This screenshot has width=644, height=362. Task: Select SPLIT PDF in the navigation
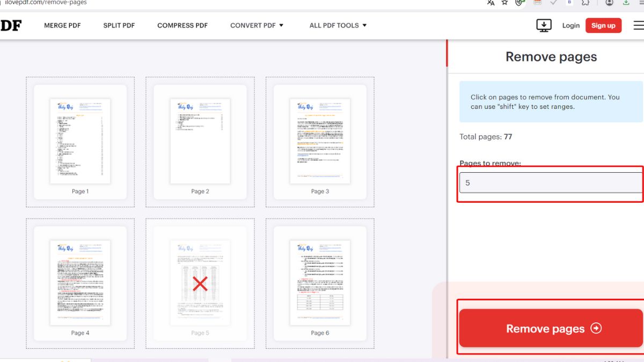[x=119, y=25]
